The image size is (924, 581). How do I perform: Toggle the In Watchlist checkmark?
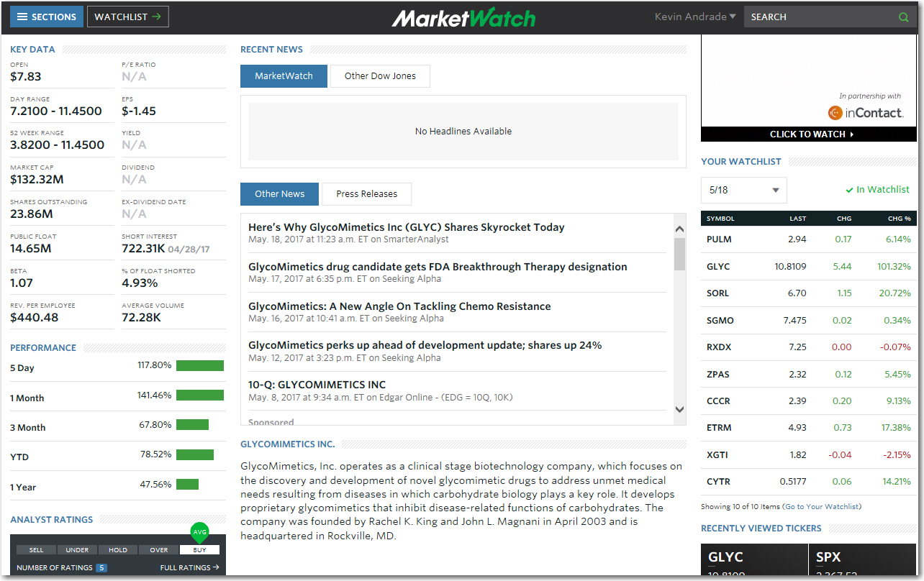(877, 190)
